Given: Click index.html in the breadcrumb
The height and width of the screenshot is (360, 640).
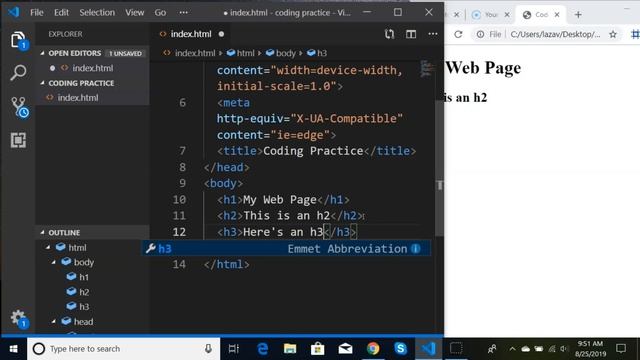Looking at the screenshot, I should pyautogui.click(x=195, y=53).
